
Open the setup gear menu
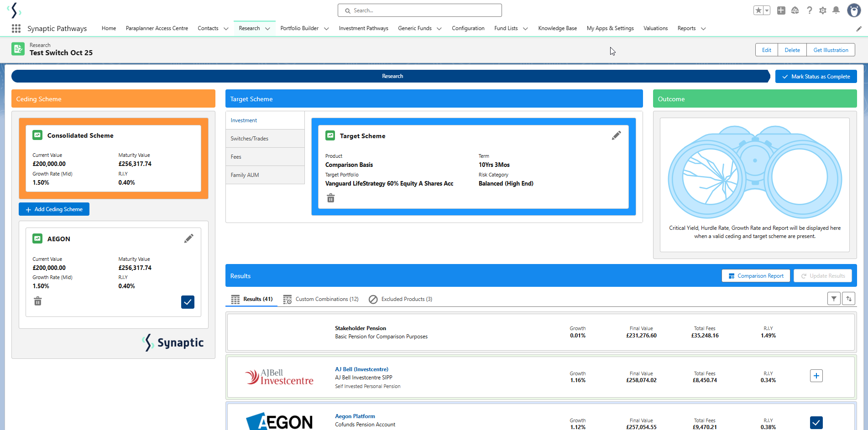coord(823,10)
